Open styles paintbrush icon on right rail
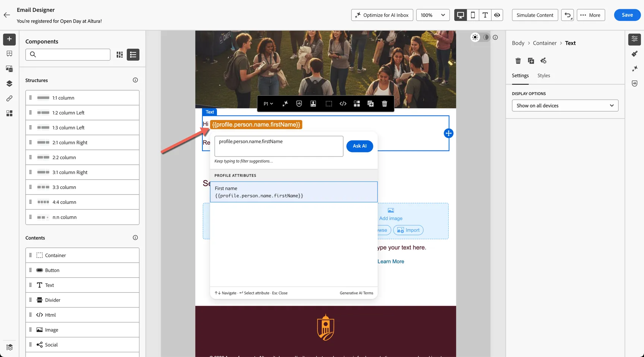 point(635,54)
